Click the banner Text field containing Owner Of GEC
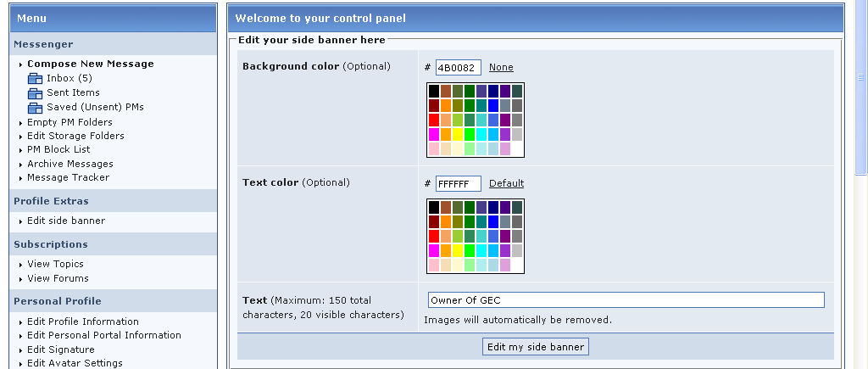The width and height of the screenshot is (868, 369). [626, 299]
